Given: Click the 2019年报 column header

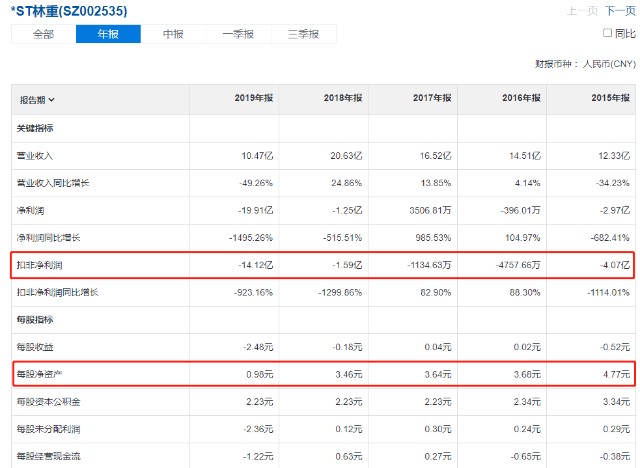Looking at the screenshot, I should [x=253, y=99].
